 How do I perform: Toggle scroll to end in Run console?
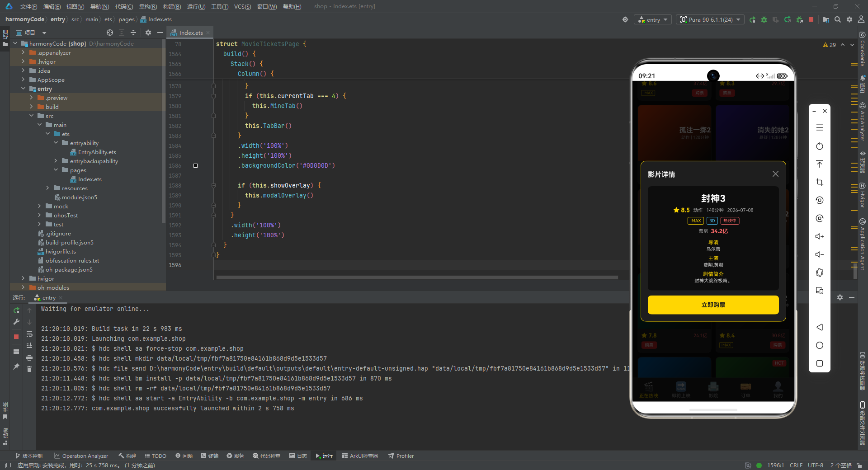[x=29, y=346]
